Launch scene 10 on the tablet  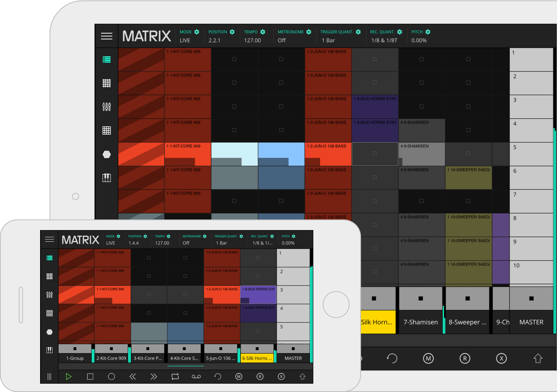(531, 272)
